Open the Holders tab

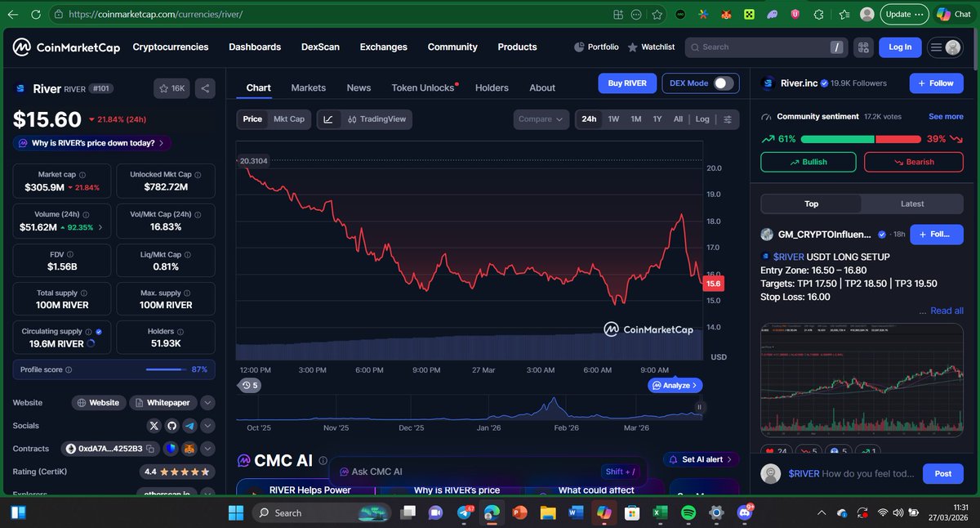(492, 87)
